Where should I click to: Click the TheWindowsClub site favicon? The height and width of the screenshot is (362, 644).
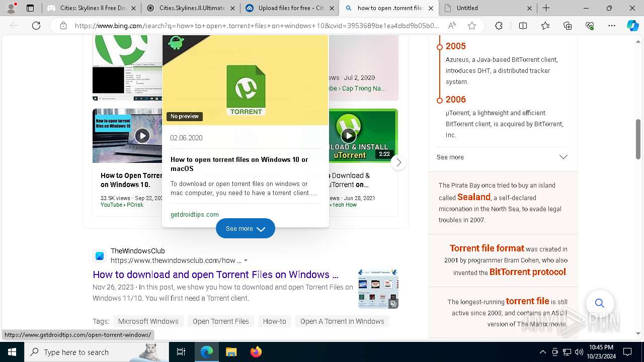click(100, 256)
